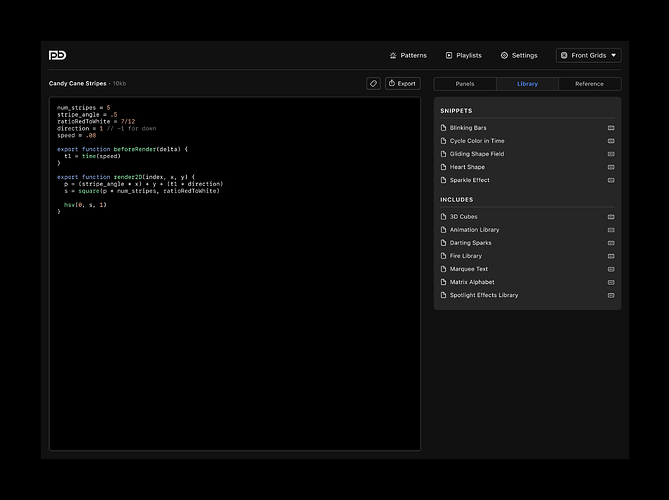Click the insert icon for Gliding Shape Field
The height and width of the screenshot is (500, 669).
611,154
